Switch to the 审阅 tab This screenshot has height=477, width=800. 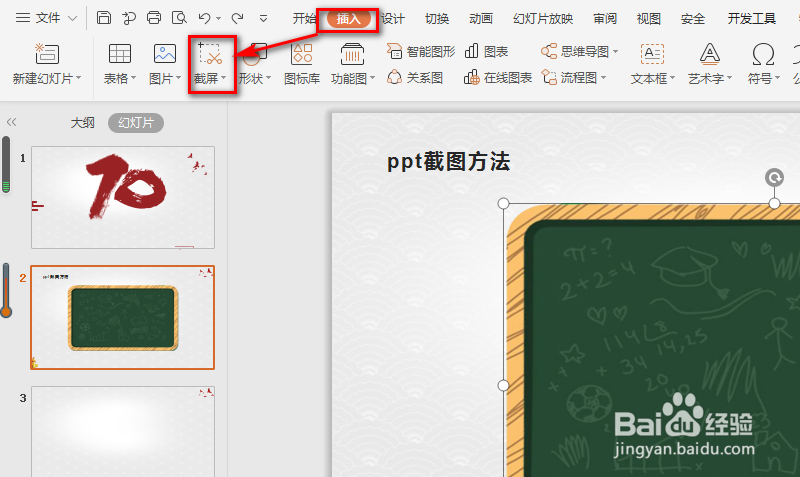(605, 19)
